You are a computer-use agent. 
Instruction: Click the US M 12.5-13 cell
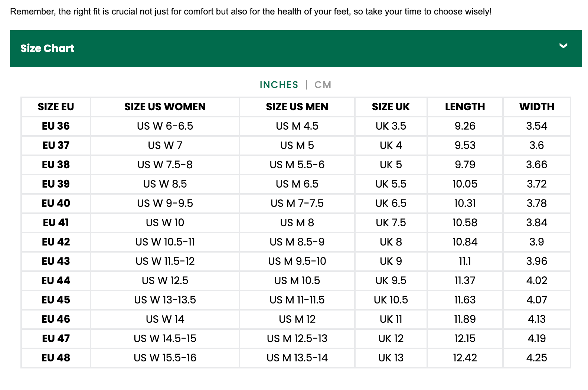point(297,339)
